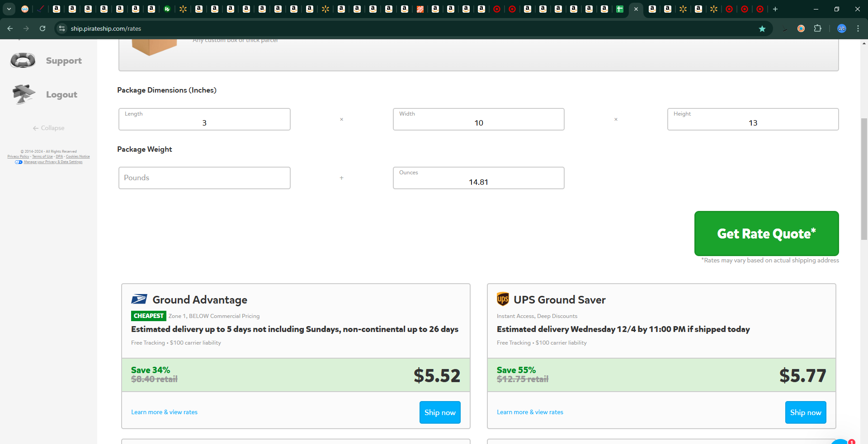Open the DPA footer link
The width and height of the screenshot is (868, 444).
(59, 157)
